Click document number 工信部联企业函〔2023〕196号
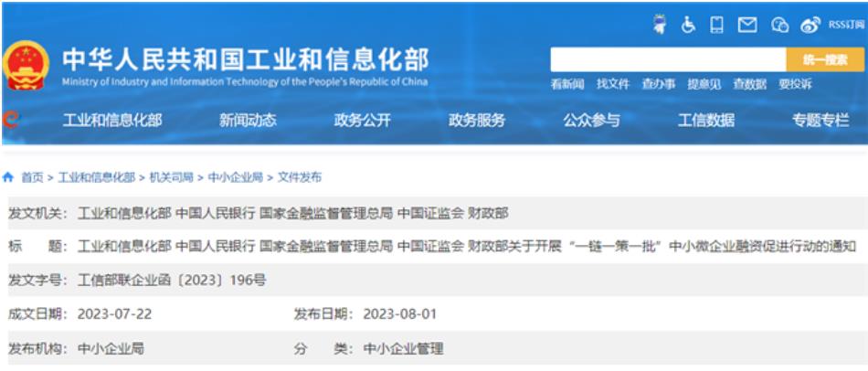Viewport: 868px width, 371px height. tap(172, 281)
